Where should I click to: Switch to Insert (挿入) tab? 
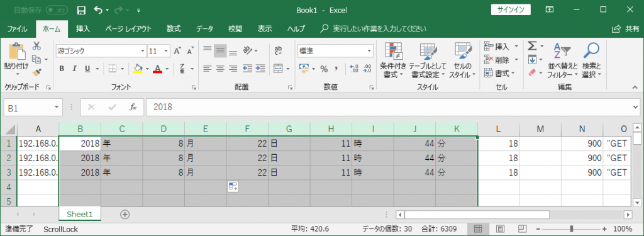coord(83,29)
